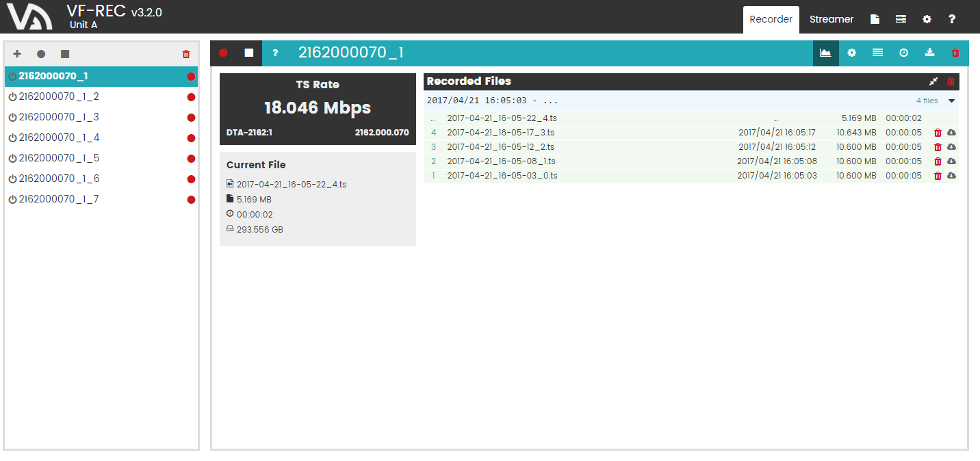Delete all recorded files with panel trash
Screen dimensions: 980x461
pos(951,81)
